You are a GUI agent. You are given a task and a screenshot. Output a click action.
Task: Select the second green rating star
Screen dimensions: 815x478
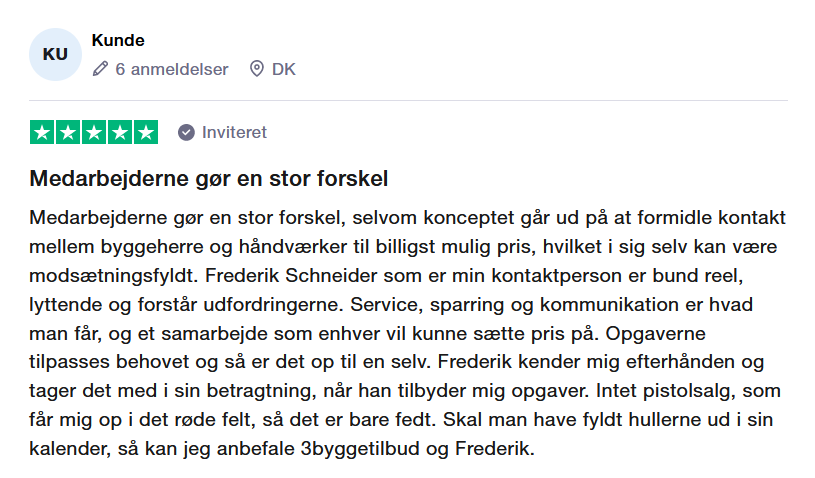coord(69,132)
